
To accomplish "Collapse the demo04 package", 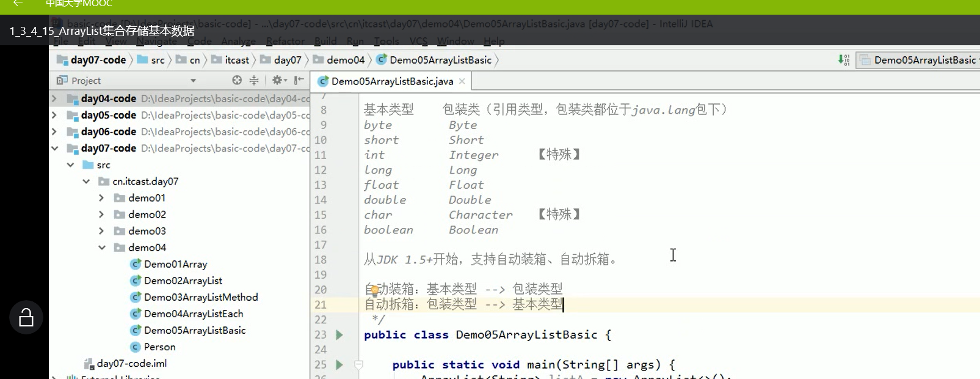I will click(102, 248).
